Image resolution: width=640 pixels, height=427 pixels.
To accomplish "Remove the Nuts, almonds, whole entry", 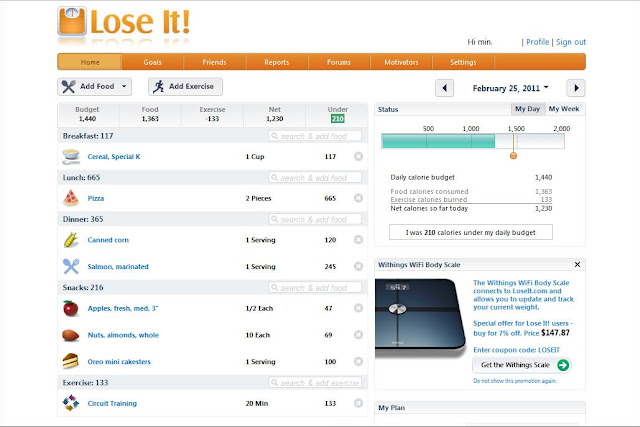I will pyautogui.click(x=358, y=335).
